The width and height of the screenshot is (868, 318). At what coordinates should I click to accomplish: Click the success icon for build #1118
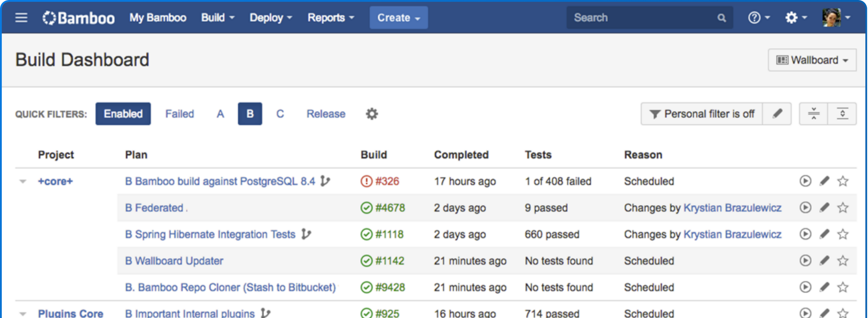coord(366,234)
